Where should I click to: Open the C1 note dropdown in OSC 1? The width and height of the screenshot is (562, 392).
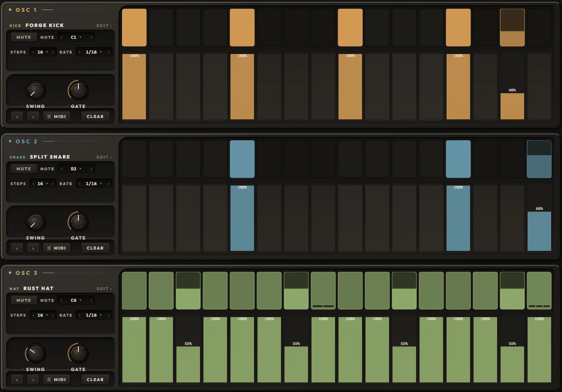point(76,37)
